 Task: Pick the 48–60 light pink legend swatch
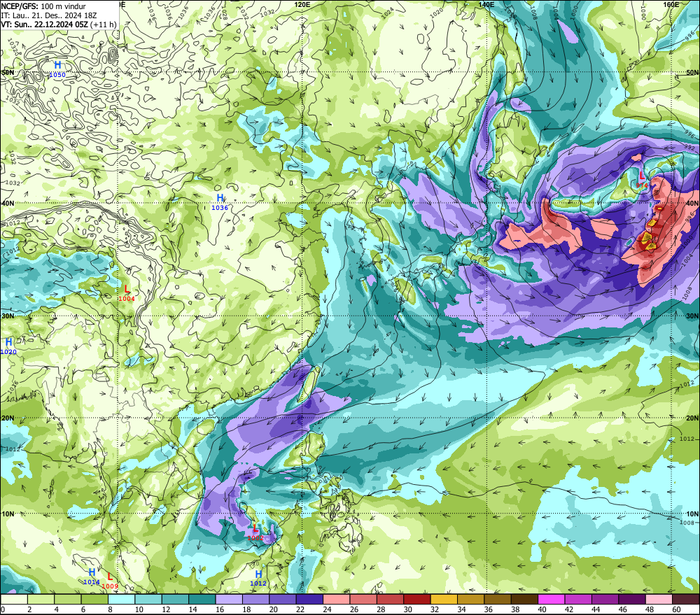[659, 599]
